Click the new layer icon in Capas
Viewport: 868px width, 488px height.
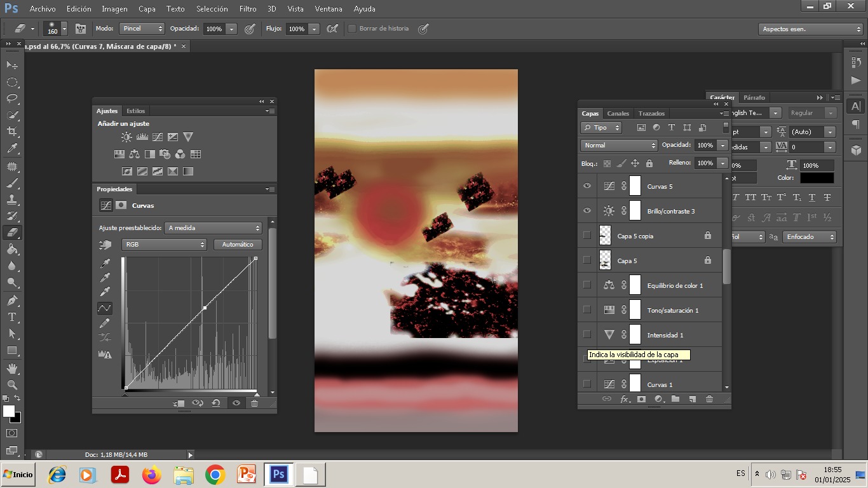[693, 399]
